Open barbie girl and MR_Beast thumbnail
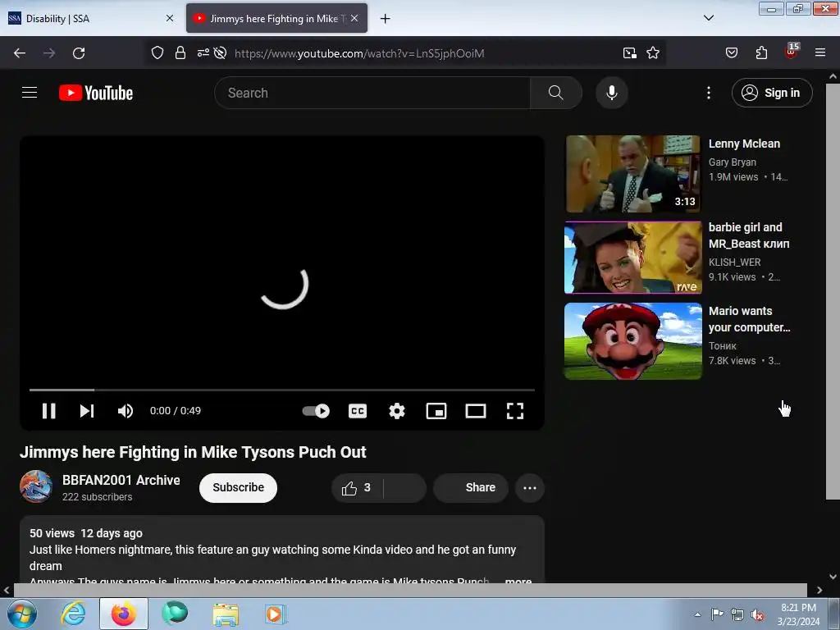The width and height of the screenshot is (840, 630). click(632, 258)
